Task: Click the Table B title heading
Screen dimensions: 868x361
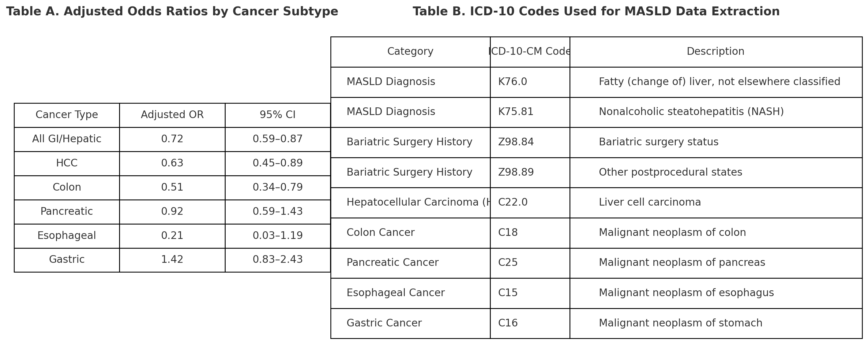Action: pos(596,11)
